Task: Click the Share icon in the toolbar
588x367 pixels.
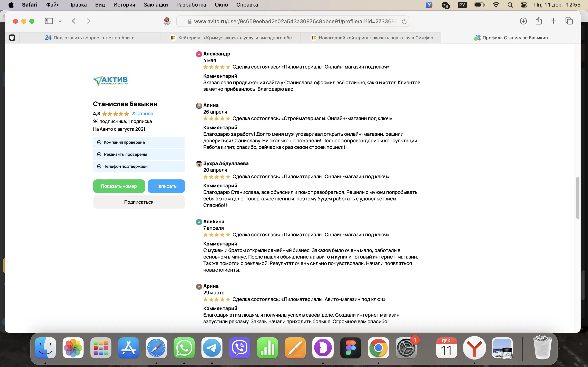Action: tap(538, 21)
